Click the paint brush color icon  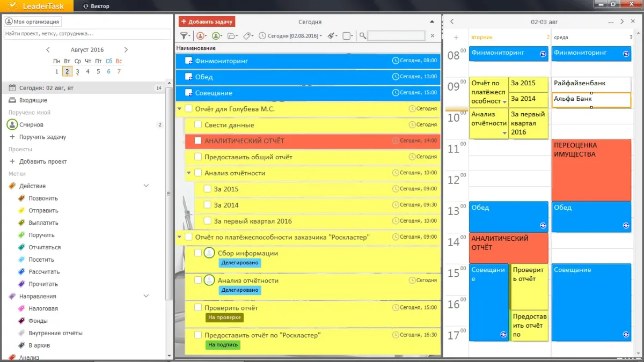(x=332, y=36)
